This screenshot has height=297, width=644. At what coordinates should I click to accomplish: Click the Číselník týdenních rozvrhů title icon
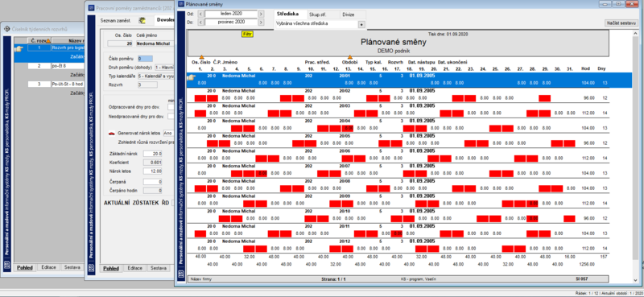coord(7,29)
